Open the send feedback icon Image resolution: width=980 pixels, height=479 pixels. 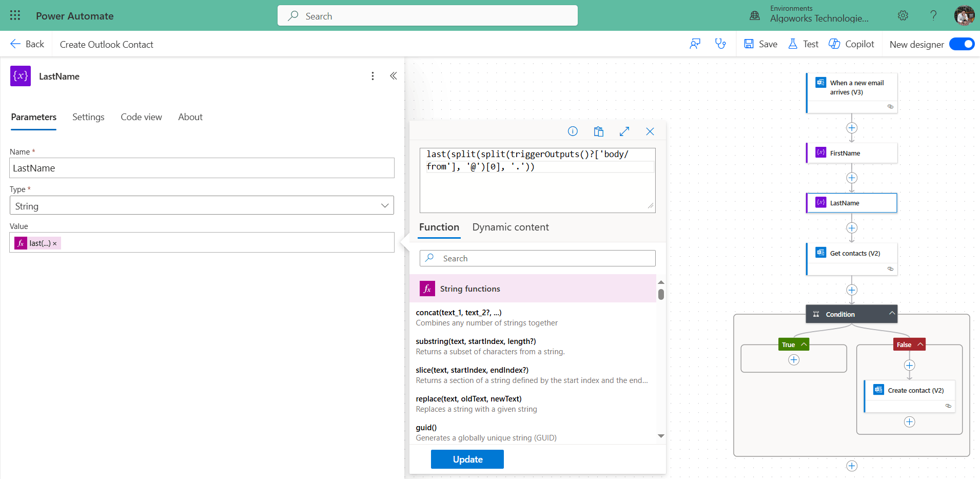pyautogui.click(x=695, y=44)
